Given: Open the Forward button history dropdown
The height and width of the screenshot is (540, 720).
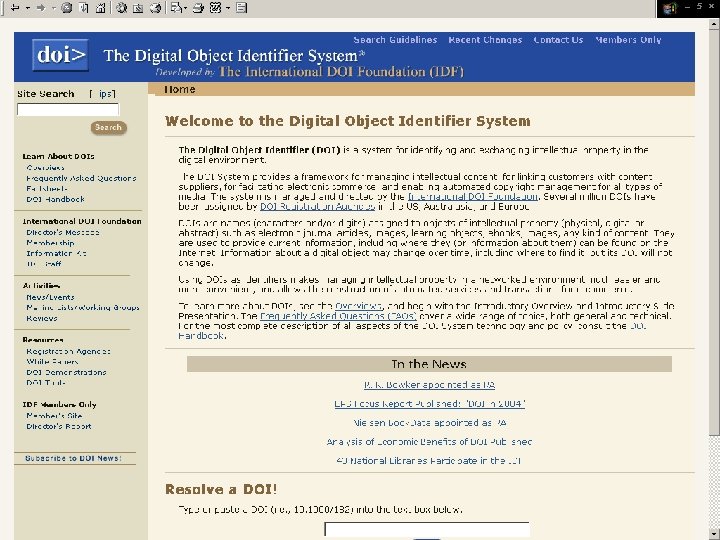Looking at the screenshot, I should click(52, 8).
